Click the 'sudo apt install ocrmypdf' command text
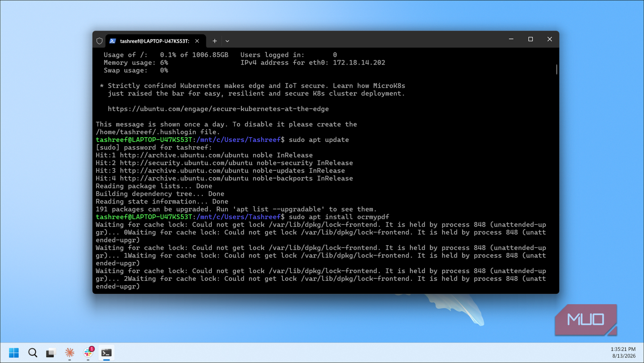Screen dimensions: 644x363 [x=339, y=217]
